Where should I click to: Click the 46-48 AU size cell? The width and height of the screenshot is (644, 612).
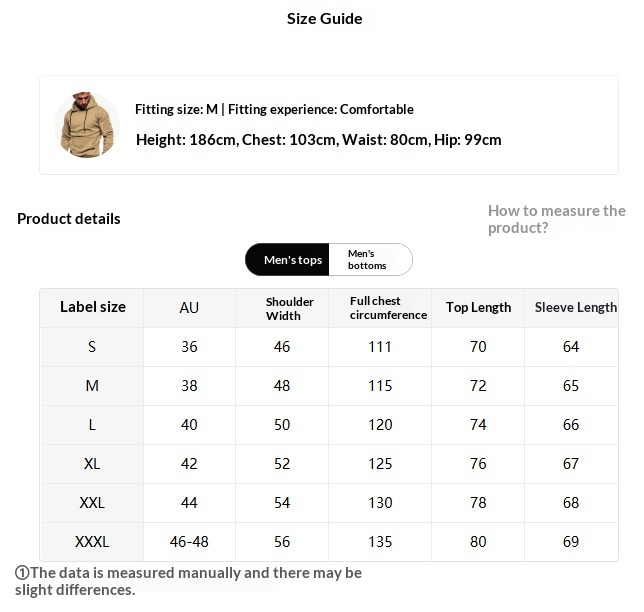coord(189,542)
